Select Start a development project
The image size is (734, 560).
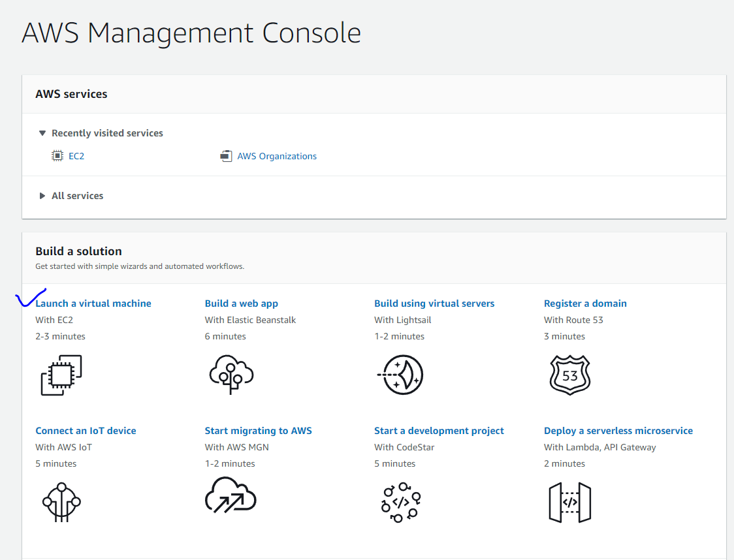(x=439, y=430)
